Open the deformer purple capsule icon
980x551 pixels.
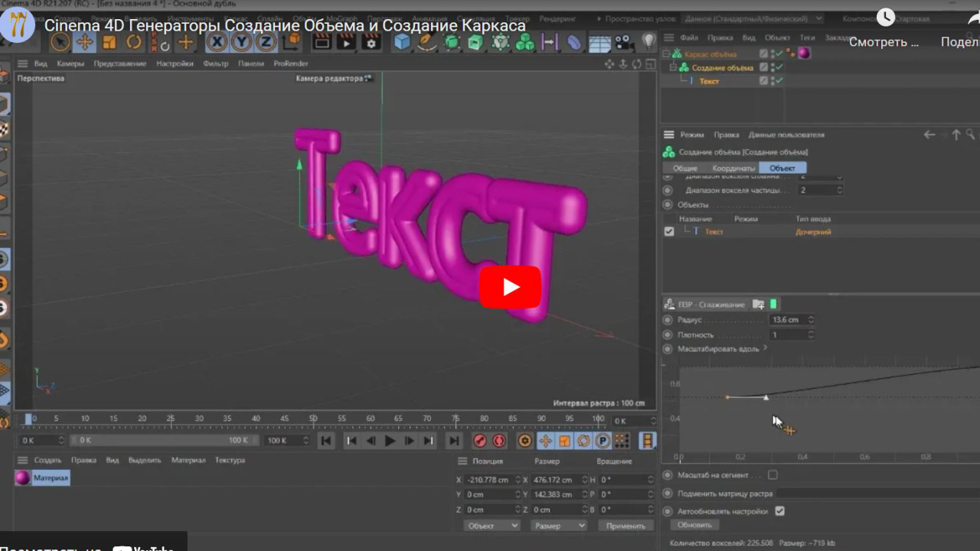574,43
